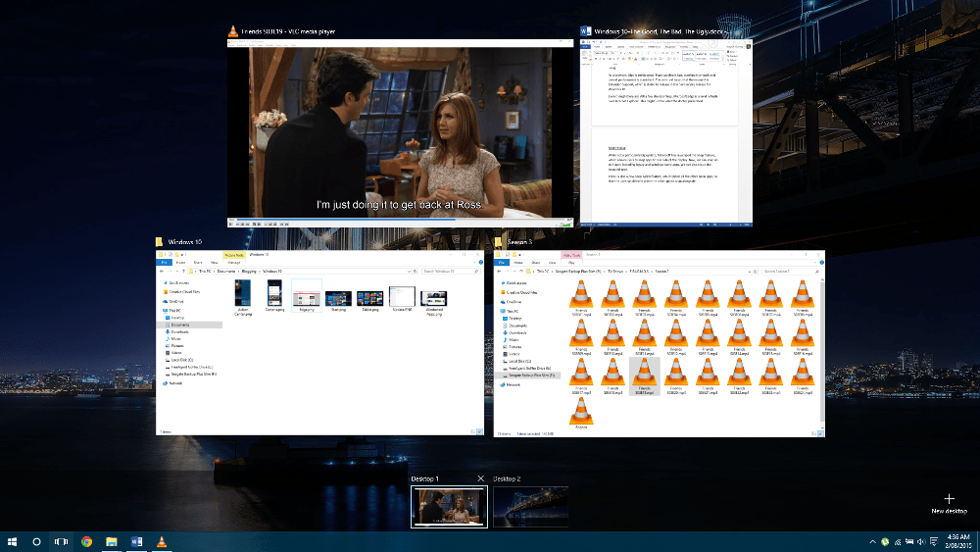This screenshot has height=552, width=980.
Task: Select the Word document window preview
Action: (665, 132)
